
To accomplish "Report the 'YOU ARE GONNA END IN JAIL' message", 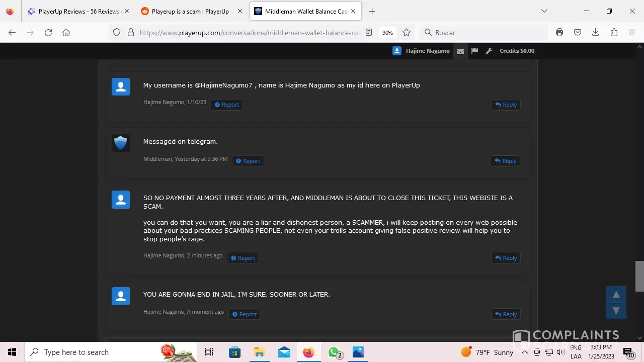I will [244, 314].
